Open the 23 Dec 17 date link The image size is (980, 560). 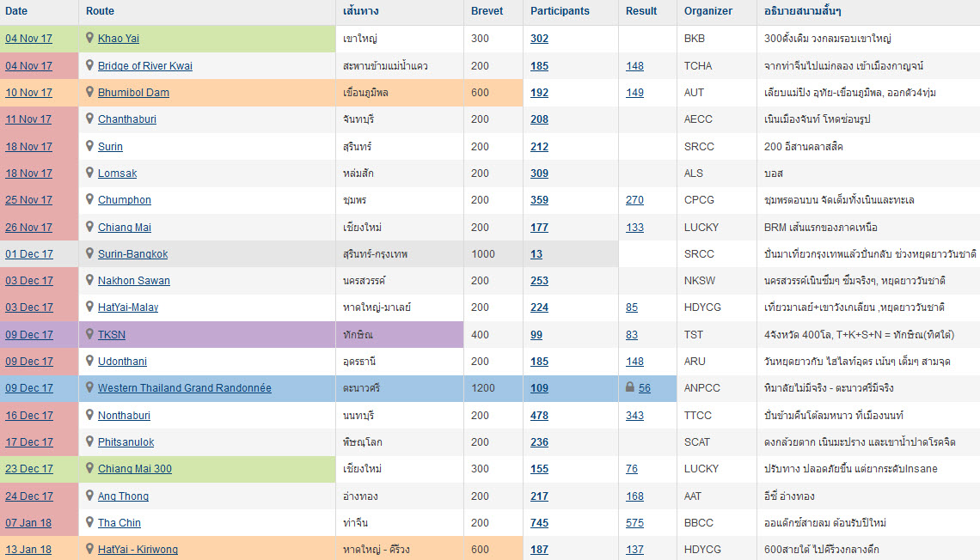[29, 468]
